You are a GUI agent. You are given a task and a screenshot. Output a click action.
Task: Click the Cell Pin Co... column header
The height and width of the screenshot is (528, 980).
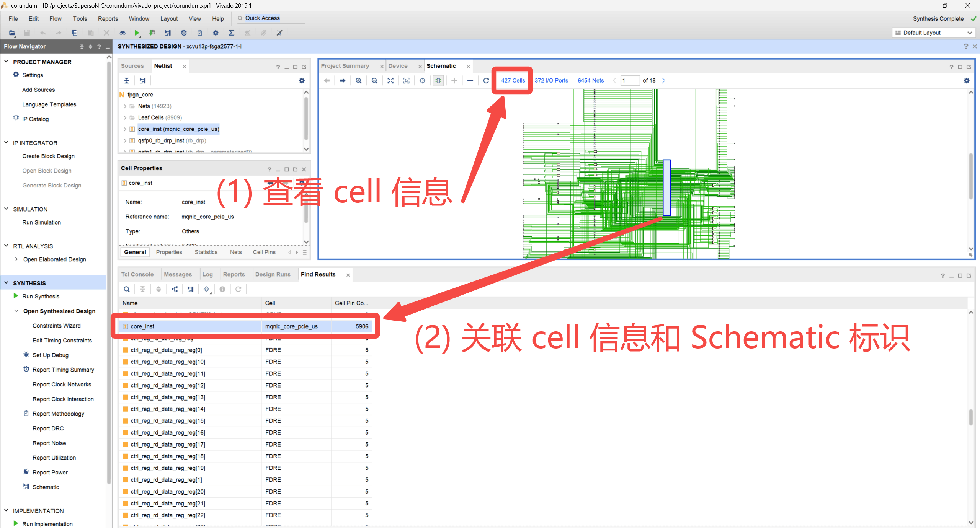[x=351, y=303]
